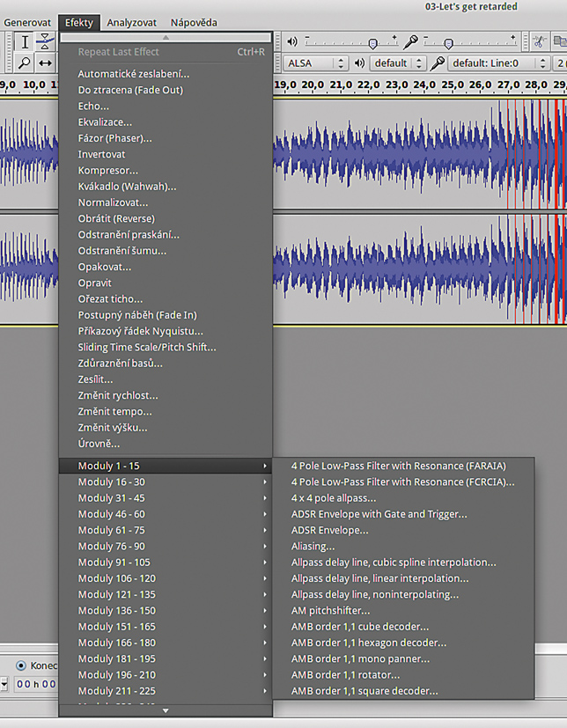
Task: Select the Envelope tool
Action: pos(45,42)
